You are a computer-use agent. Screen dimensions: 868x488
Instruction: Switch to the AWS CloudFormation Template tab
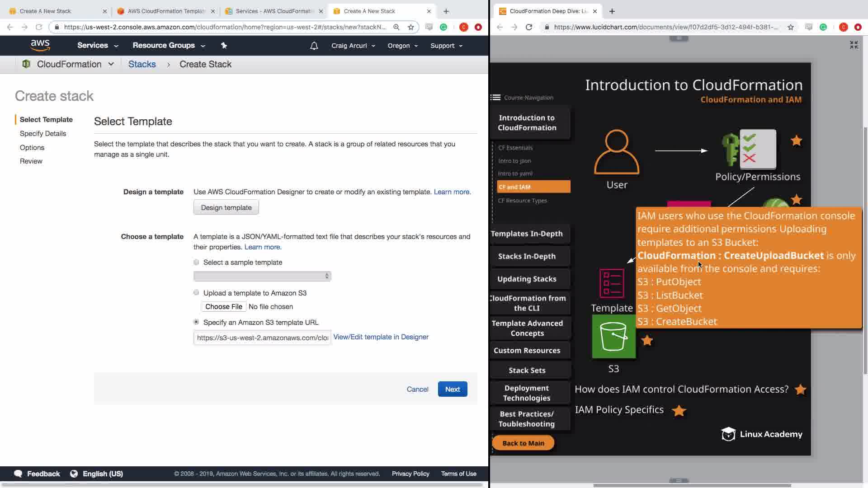pos(165,11)
